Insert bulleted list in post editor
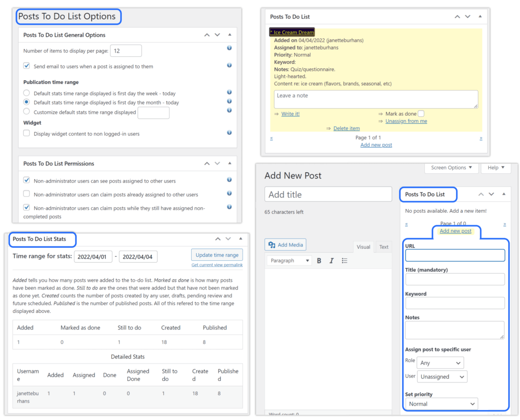 (345, 261)
